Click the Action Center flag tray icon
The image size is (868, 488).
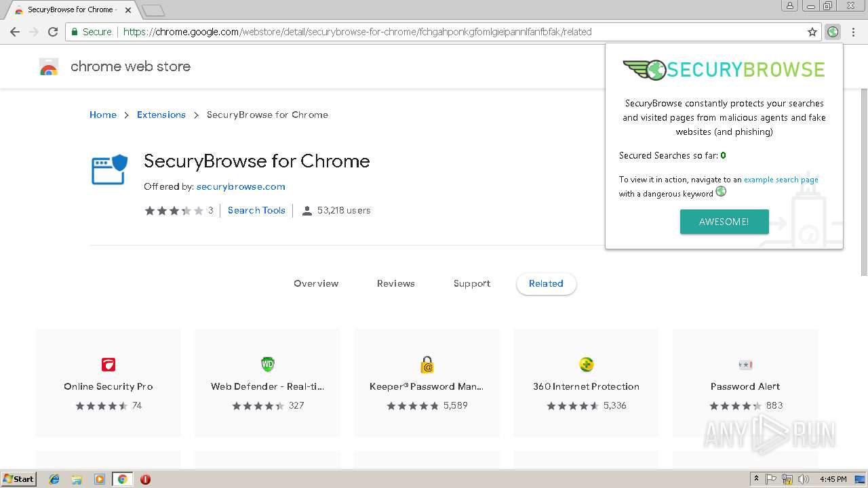(x=771, y=479)
